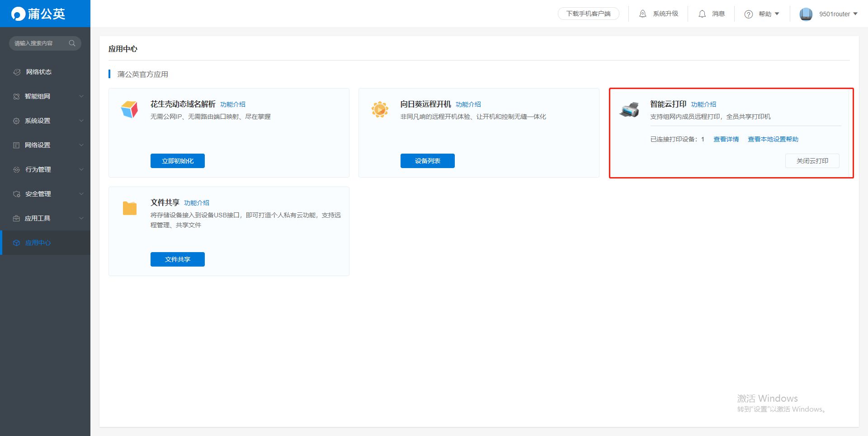Expand the 系统设置 sidebar section
This screenshot has width=868, height=436.
pos(45,121)
